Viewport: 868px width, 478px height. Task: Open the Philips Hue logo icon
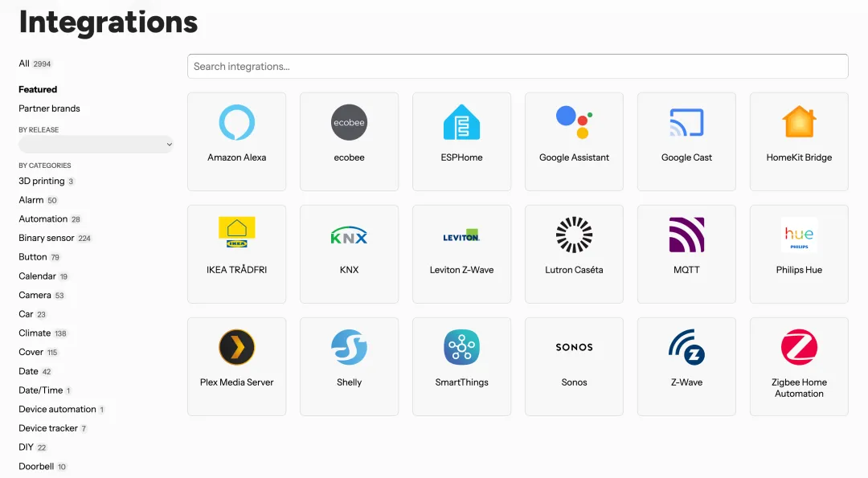pyautogui.click(x=799, y=235)
